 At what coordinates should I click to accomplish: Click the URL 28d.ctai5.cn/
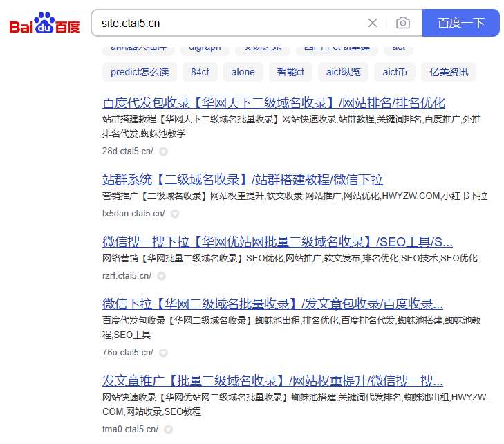click(x=128, y=151)
